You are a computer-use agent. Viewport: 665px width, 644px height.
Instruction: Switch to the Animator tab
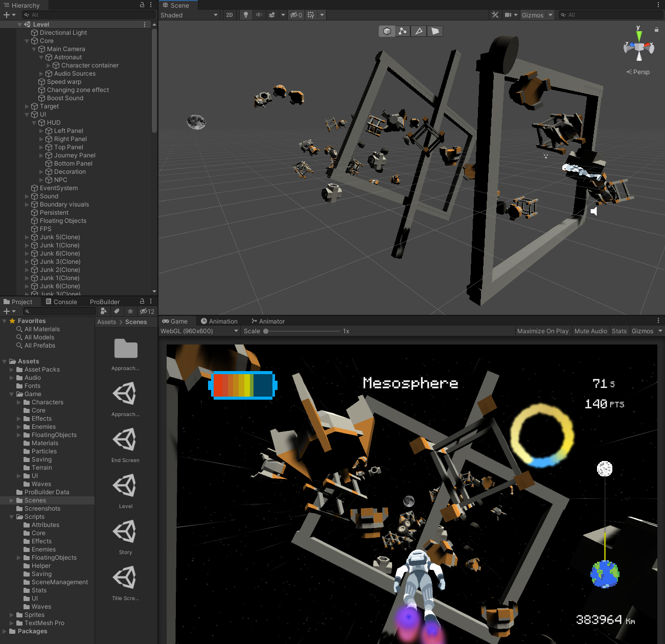click(268, 321)
